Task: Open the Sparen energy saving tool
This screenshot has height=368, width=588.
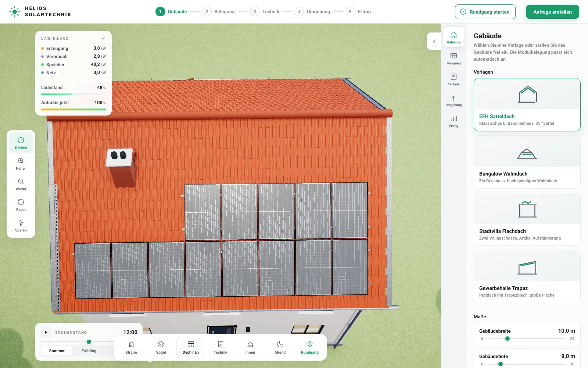Action: [x=21, y=226]
